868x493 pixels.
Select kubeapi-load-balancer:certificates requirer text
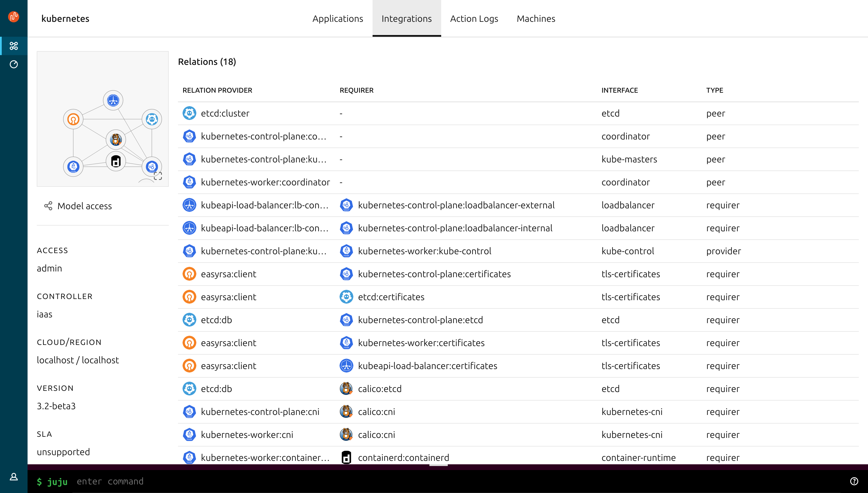(x=427, y=366)
